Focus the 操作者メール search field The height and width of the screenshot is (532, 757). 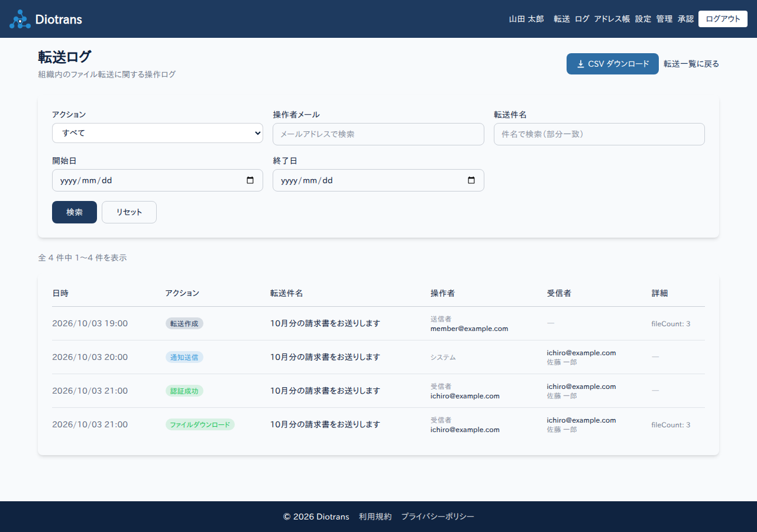tap(378, 134)
